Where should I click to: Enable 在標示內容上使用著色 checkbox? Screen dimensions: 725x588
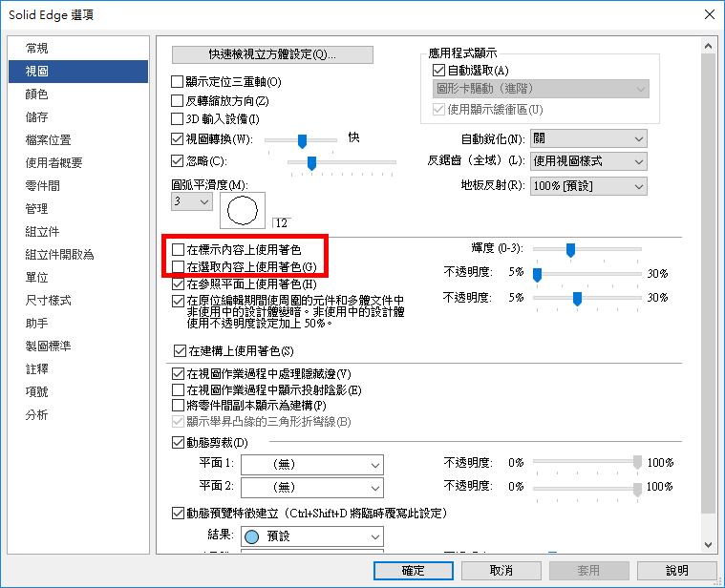pyautogui.click(x=178, y=250)
